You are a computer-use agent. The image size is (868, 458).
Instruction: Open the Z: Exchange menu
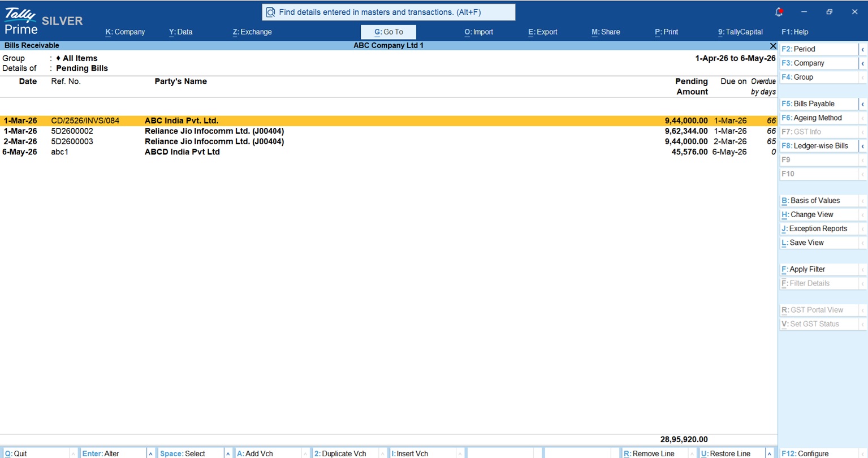click(252, 32)
